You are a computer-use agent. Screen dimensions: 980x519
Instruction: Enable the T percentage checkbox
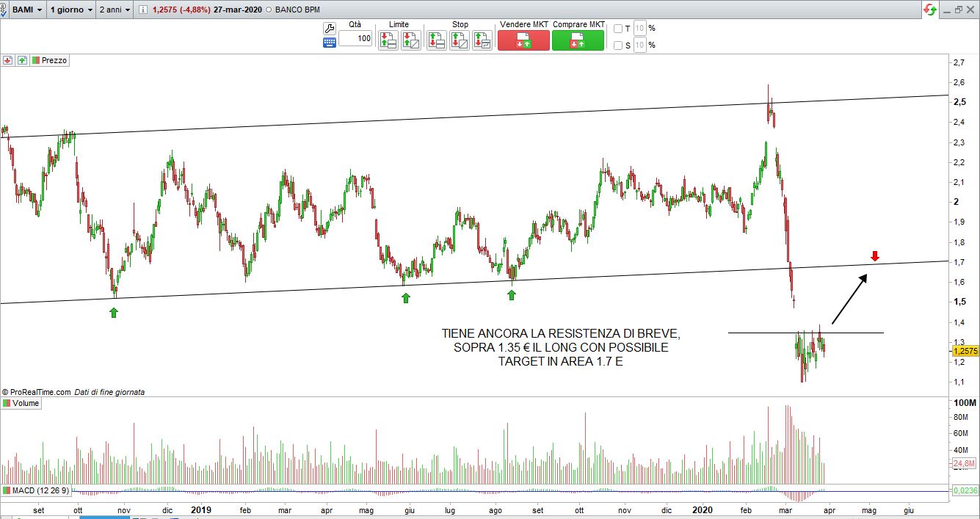pos(617,29)
